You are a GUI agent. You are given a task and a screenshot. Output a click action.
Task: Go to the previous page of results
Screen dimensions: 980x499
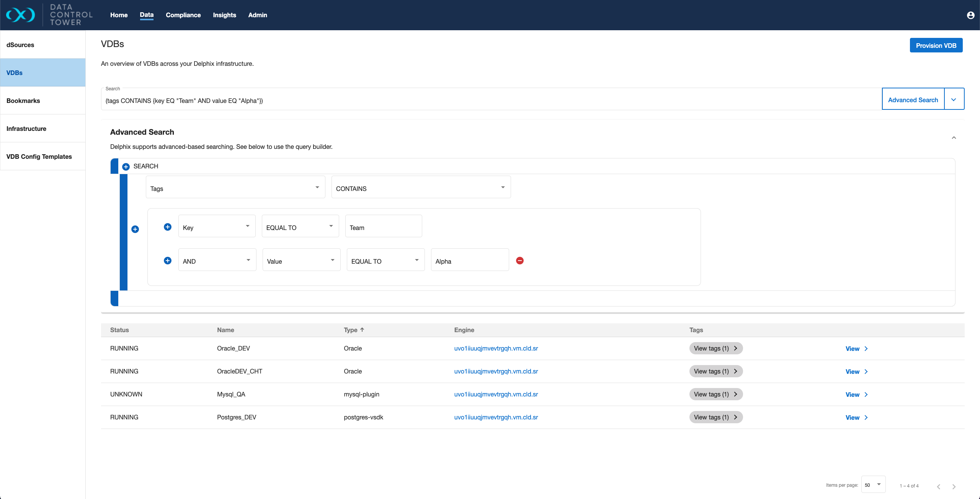(939, 487)
